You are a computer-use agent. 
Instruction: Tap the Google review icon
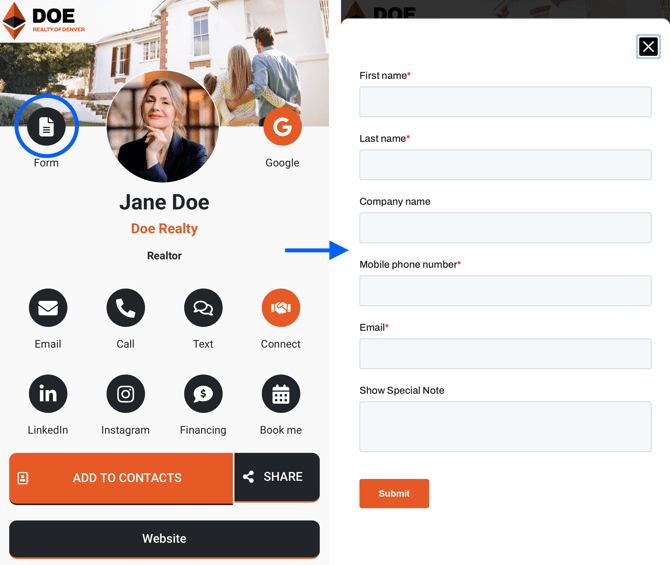point(282,127)
